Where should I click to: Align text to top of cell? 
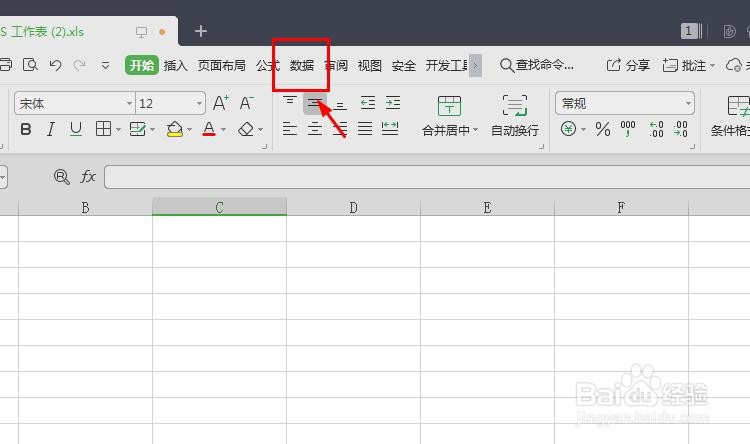(x=289, y=101)
